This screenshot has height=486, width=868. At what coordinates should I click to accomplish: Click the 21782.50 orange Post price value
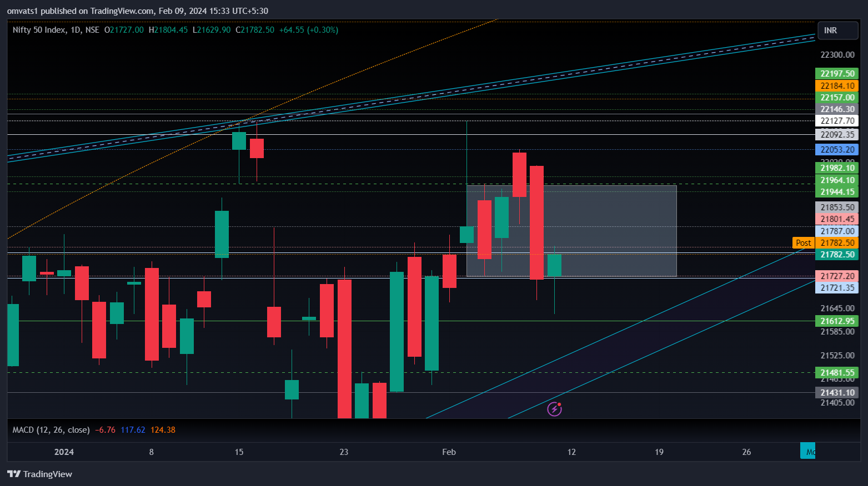[x=837, y=243]
